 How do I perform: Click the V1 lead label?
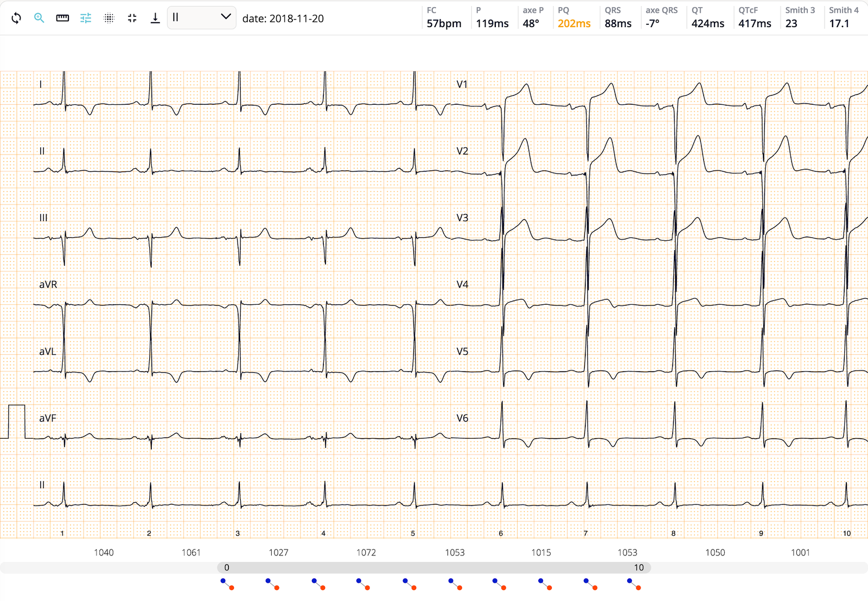462,84
